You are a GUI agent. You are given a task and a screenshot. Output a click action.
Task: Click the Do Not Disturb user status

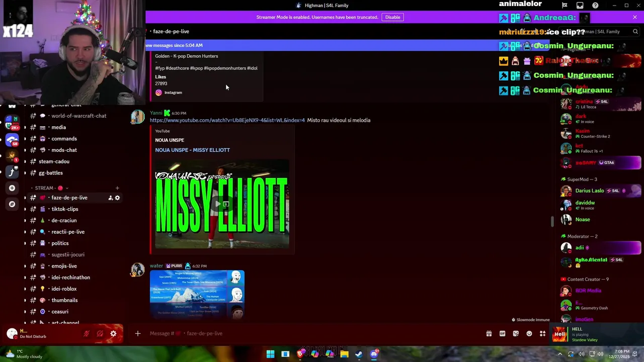click(x=33, y=336)
